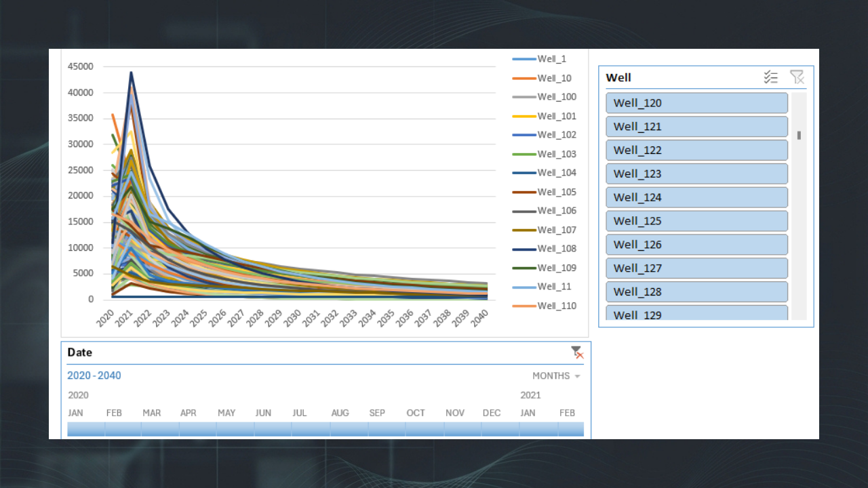
Task: Clear filter on the Date timeline
Action: (577, 352)
